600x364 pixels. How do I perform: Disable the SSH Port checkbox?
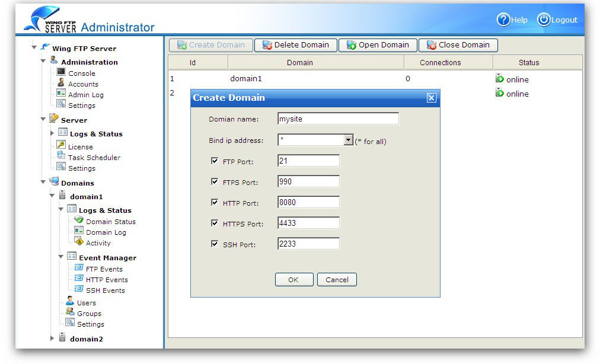click(x=215, y=244)
